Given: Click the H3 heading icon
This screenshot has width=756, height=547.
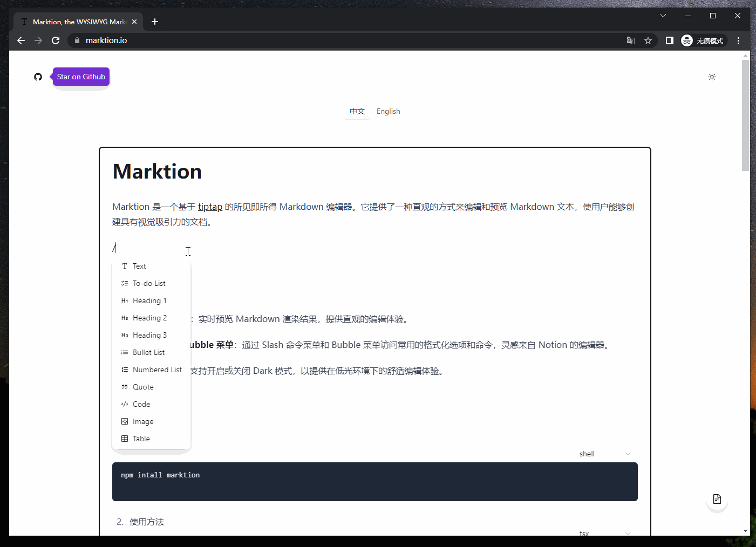Looking at the screenshot, I should coord(125,335).
